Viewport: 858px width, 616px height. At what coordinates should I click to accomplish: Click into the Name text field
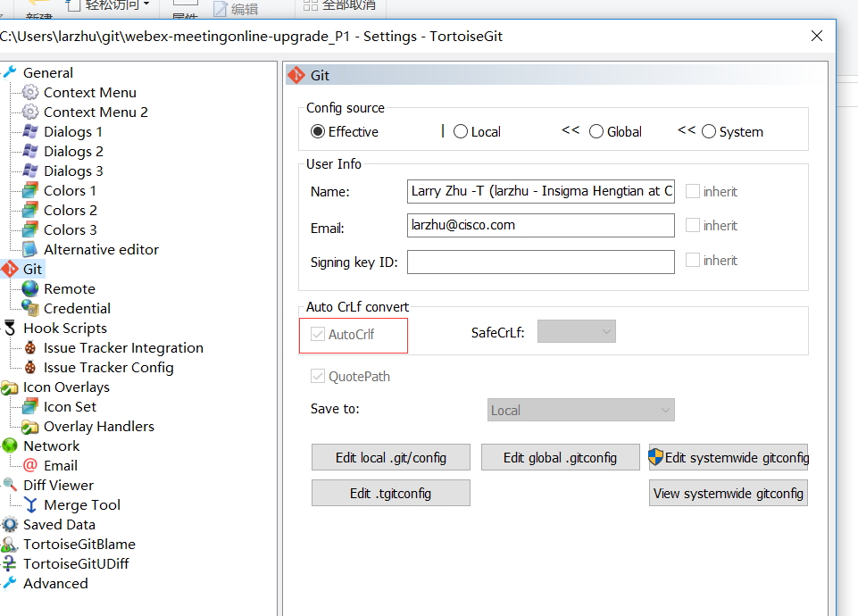(x=541, y=191)
